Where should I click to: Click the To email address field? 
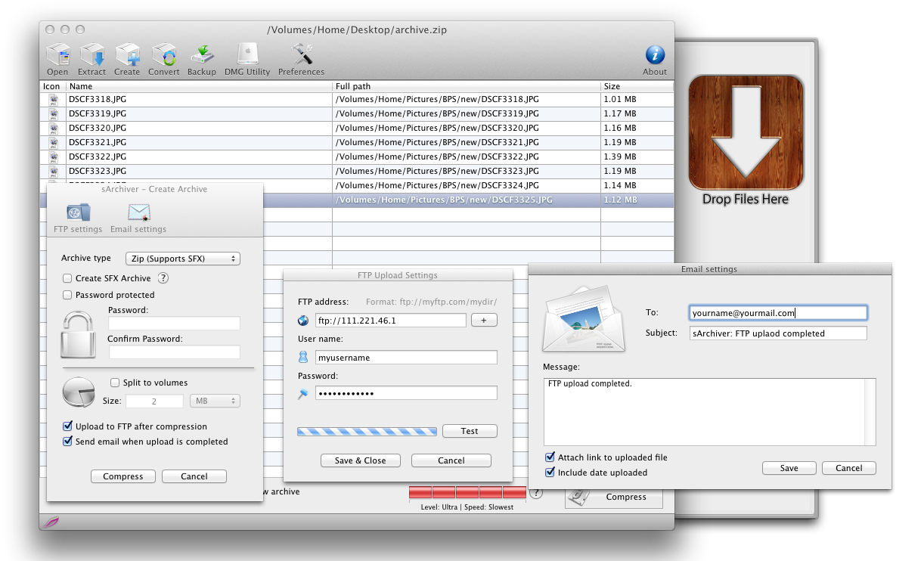click(778, 312)
